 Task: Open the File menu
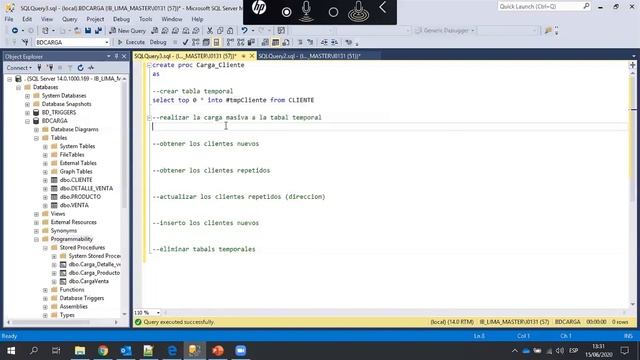[x=9, y=19]
